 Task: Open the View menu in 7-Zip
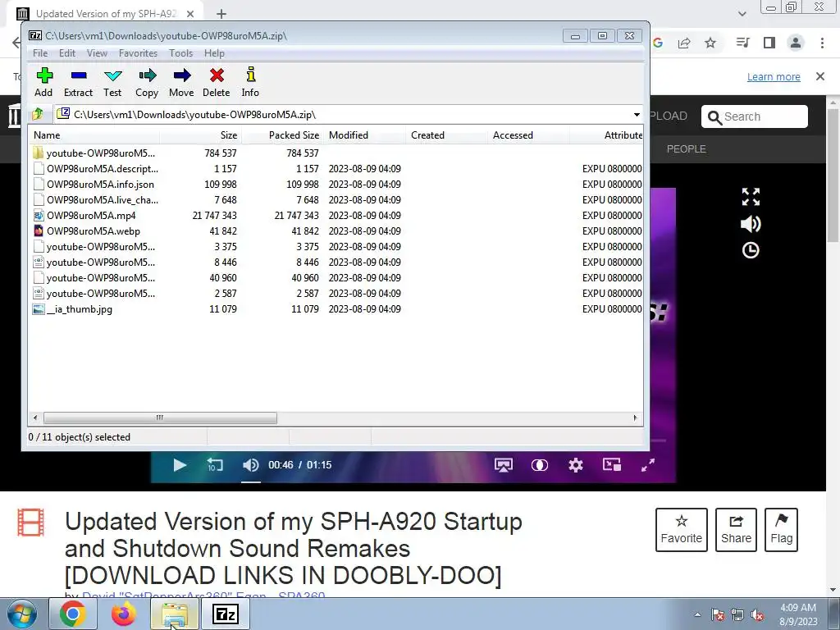[x=97, y=53]
